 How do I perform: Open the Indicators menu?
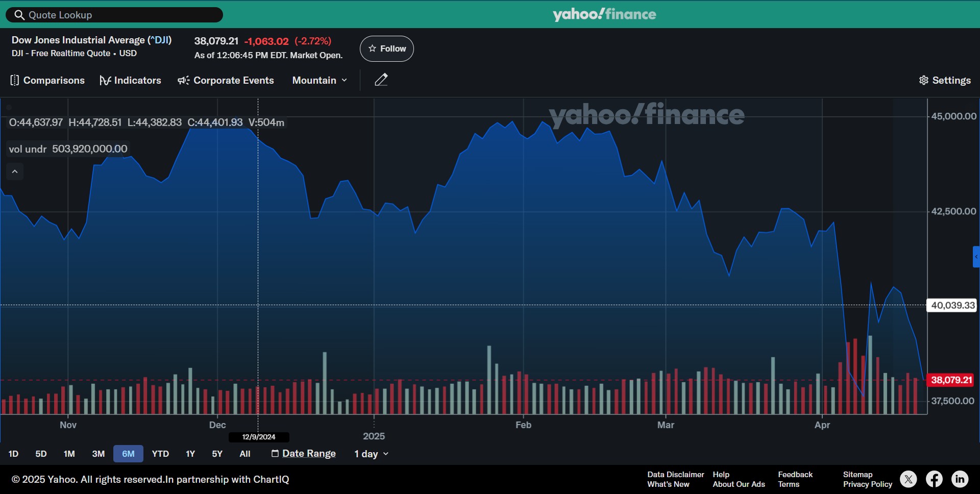click(131, 80)
